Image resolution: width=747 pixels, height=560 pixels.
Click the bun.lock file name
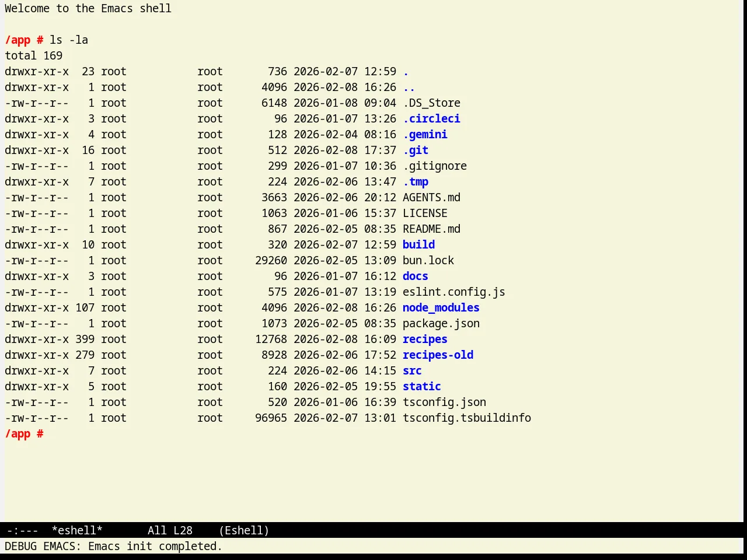(x=428, y=260)
